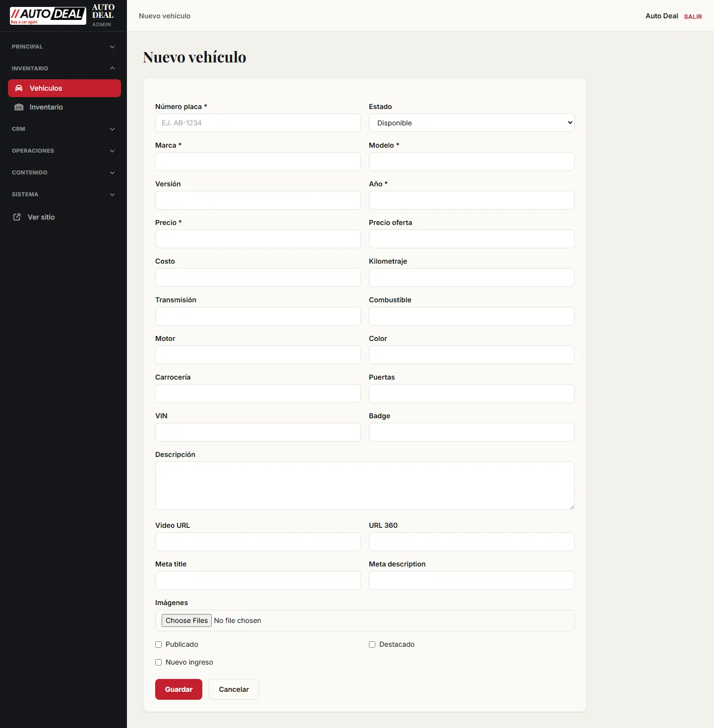714x728 pixels.
Task: Log out with the SALIR link
Action: (x=693, y=16)
